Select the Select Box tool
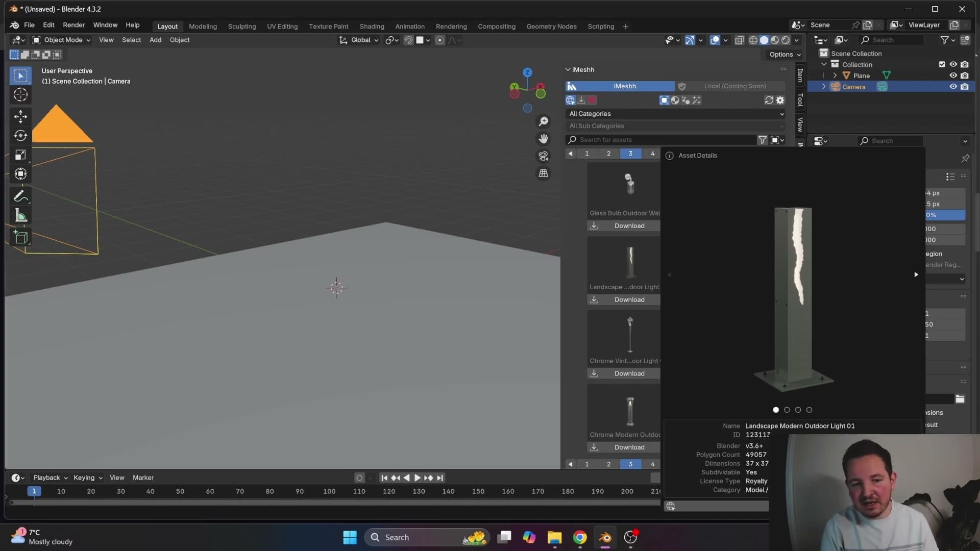This screenshot has height=551, width=980. tap(20, 76)
